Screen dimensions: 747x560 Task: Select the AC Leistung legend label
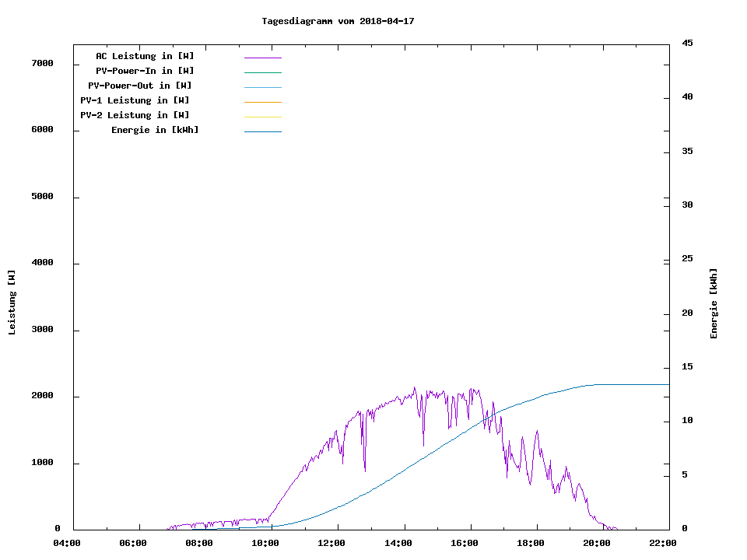[x=145, y=56]
